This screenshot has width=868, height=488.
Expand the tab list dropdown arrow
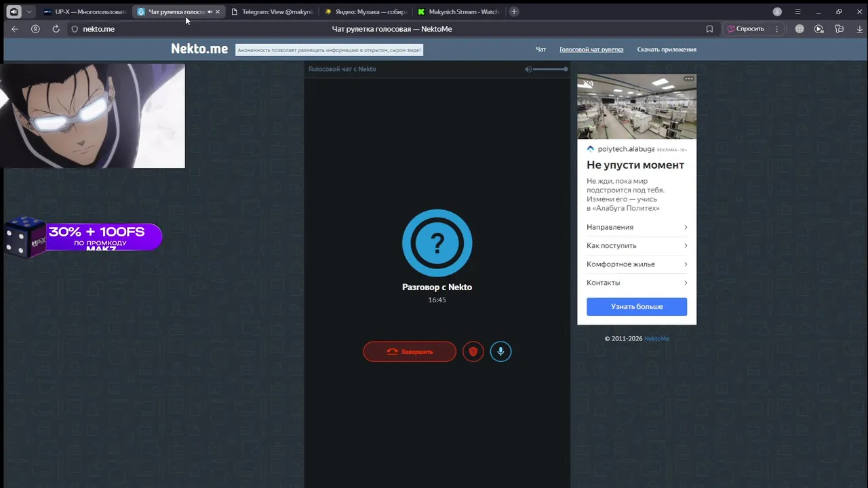tap(28, 12)
